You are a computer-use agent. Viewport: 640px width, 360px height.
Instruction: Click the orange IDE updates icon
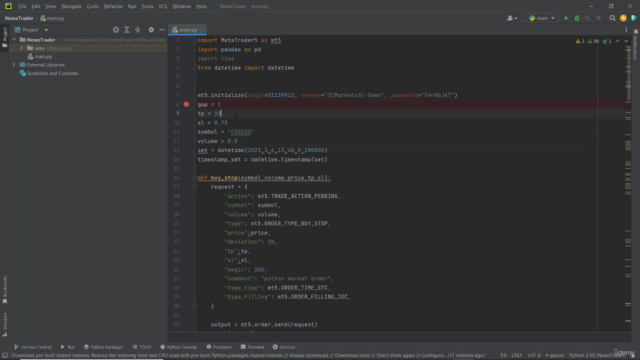coord(623,18)
